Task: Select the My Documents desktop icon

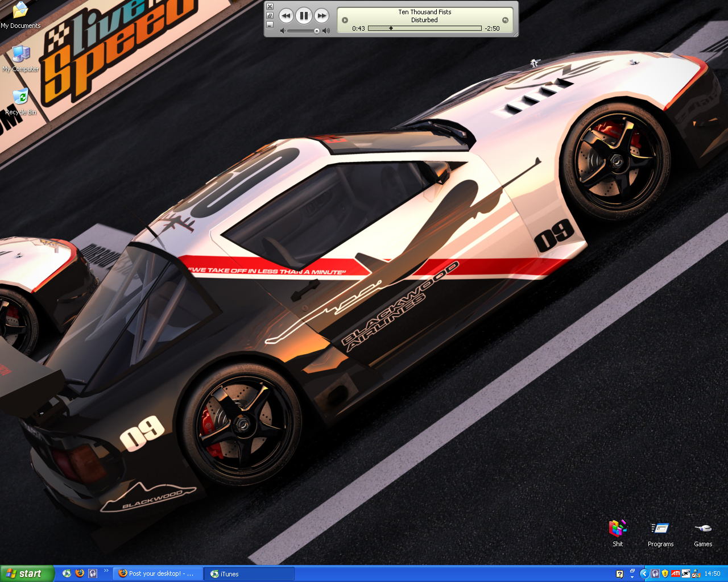Action: pos(20,15)
